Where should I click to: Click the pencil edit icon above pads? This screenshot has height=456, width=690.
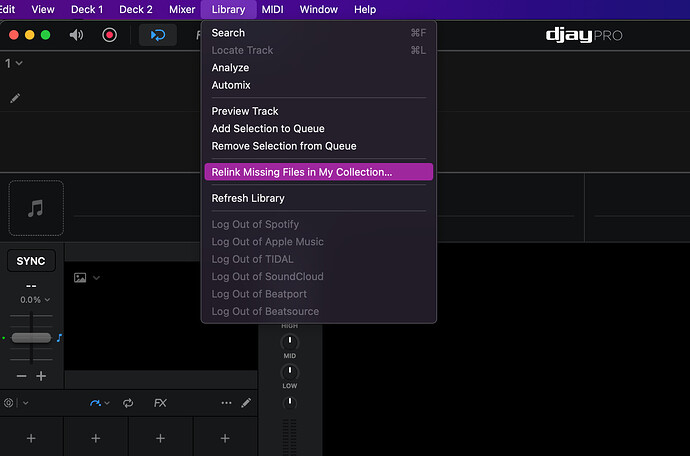[x=246, y=403]
